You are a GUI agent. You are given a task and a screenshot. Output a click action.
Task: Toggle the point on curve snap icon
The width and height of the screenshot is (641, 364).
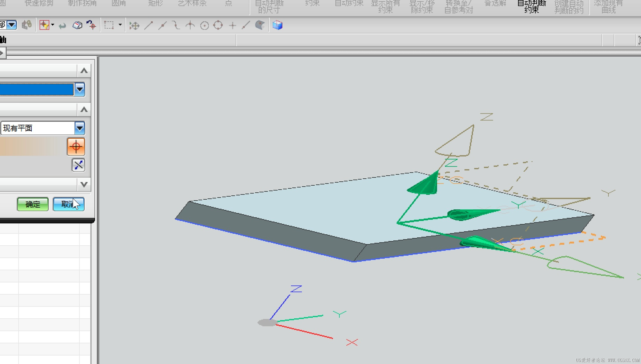pos(246,25)
